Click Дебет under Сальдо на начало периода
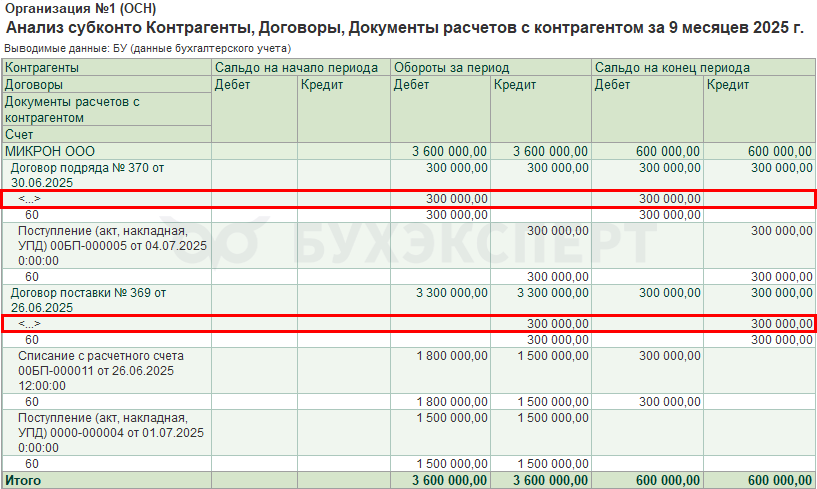Screen dimensions: 817x489 pyautogui.click(x=232, y=84)
